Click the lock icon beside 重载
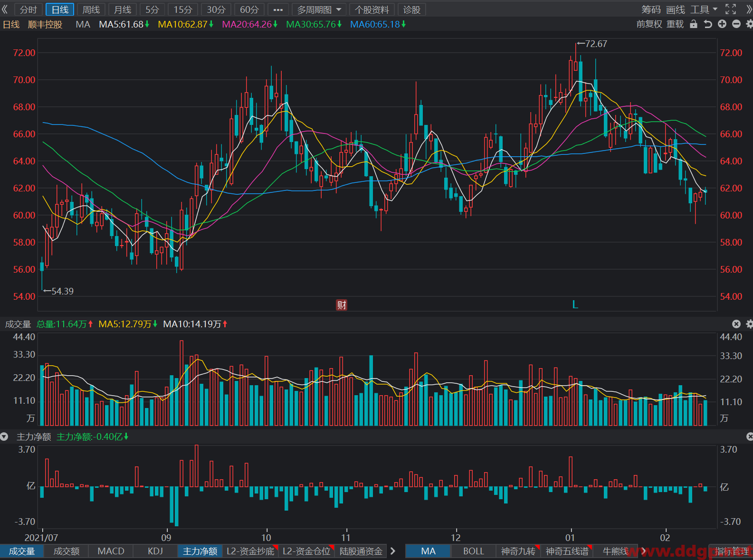This screenshot has width=753, height=560. tap(694, 24)
